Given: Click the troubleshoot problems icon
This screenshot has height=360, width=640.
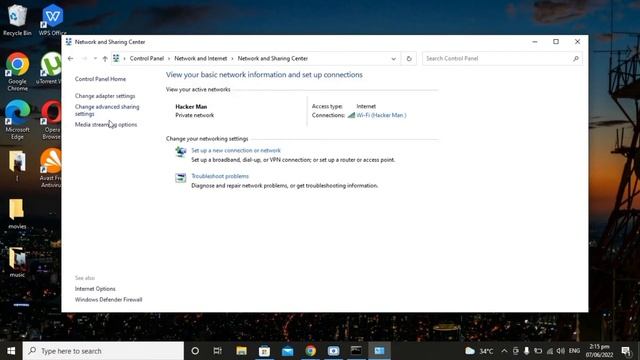Looking at the screenshot, I should (x=180, y=178).
